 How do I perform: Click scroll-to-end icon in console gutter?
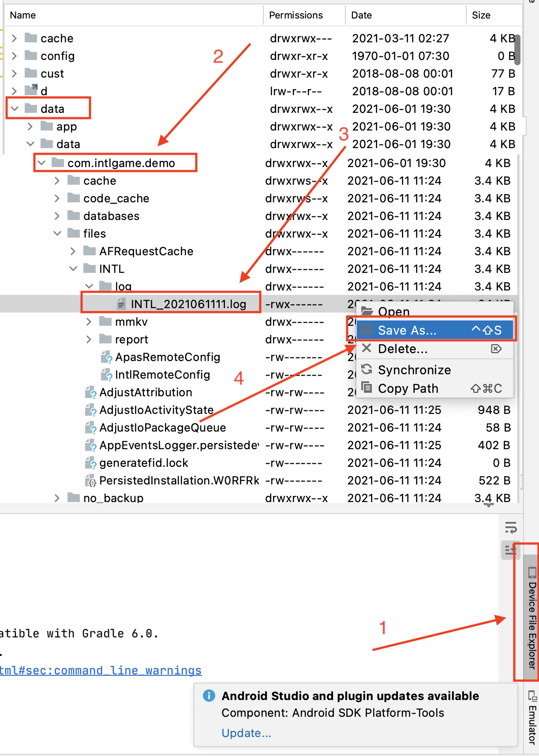pos(510,550)
